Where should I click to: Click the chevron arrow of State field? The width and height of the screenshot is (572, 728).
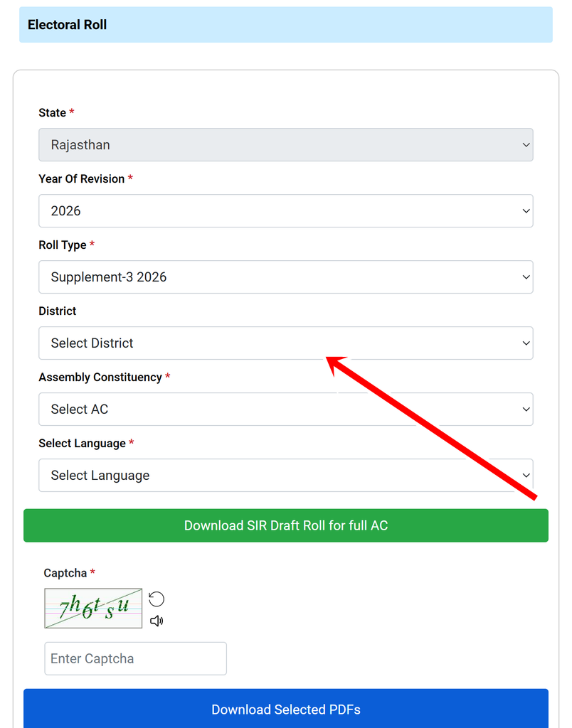[526, 145]
